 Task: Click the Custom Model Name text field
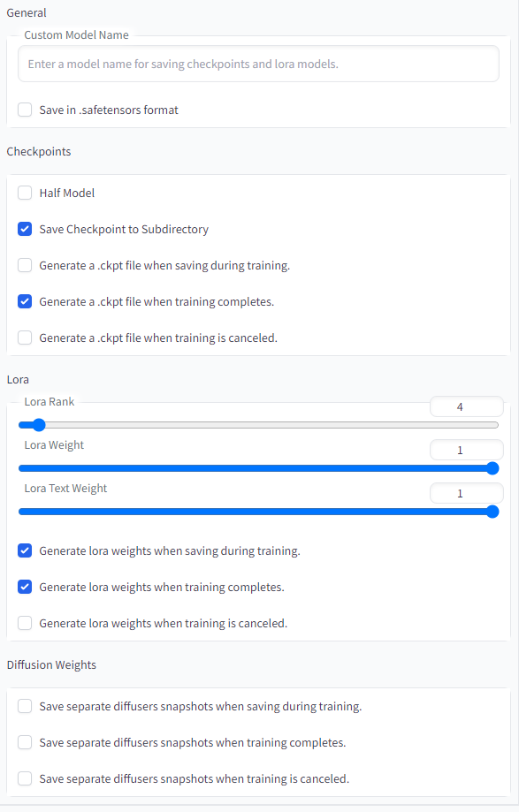tap(258, 64)
